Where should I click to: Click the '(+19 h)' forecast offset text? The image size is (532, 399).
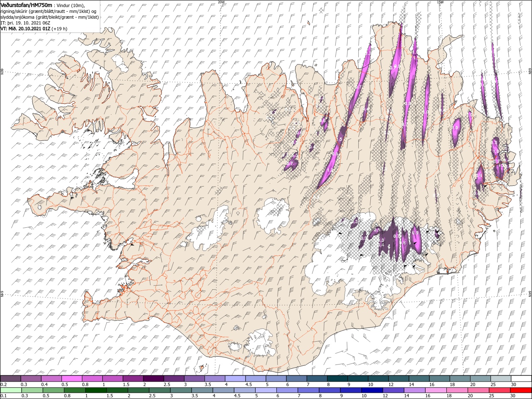(59, 29)
